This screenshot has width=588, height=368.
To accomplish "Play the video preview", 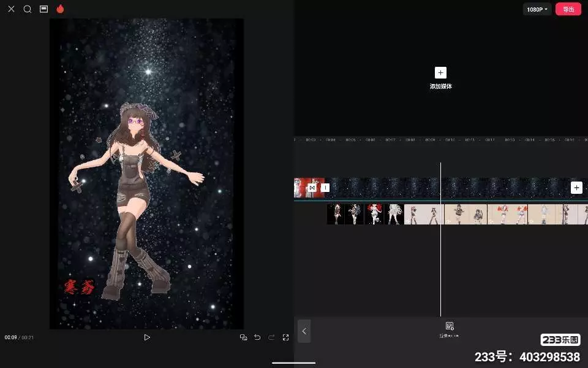I will [x=146, y=337].
